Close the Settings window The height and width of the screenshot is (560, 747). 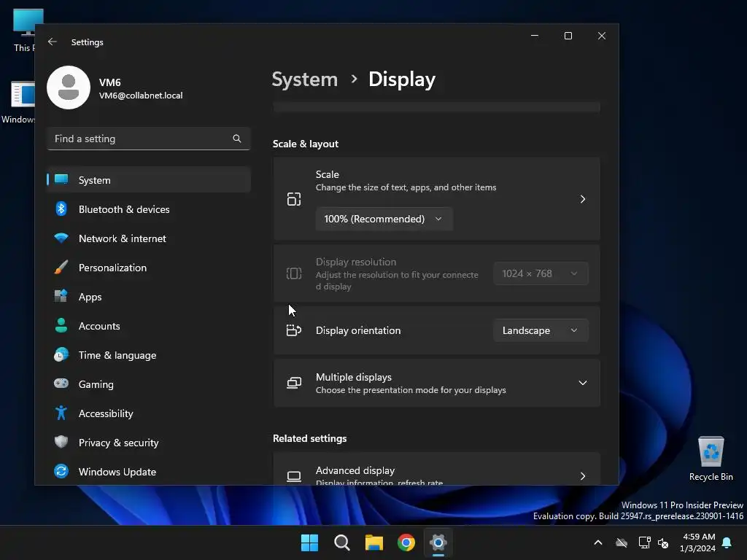click(x=602, y=36)
